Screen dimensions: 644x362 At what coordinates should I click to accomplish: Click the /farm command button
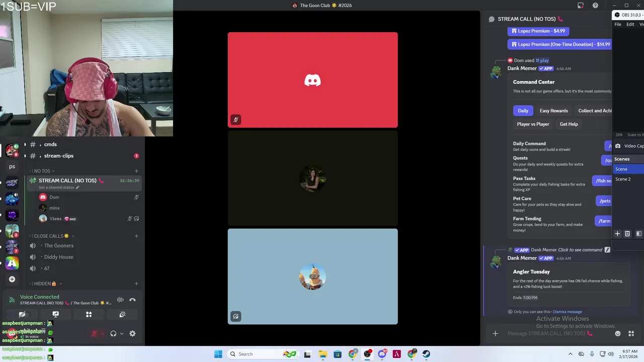604,221
